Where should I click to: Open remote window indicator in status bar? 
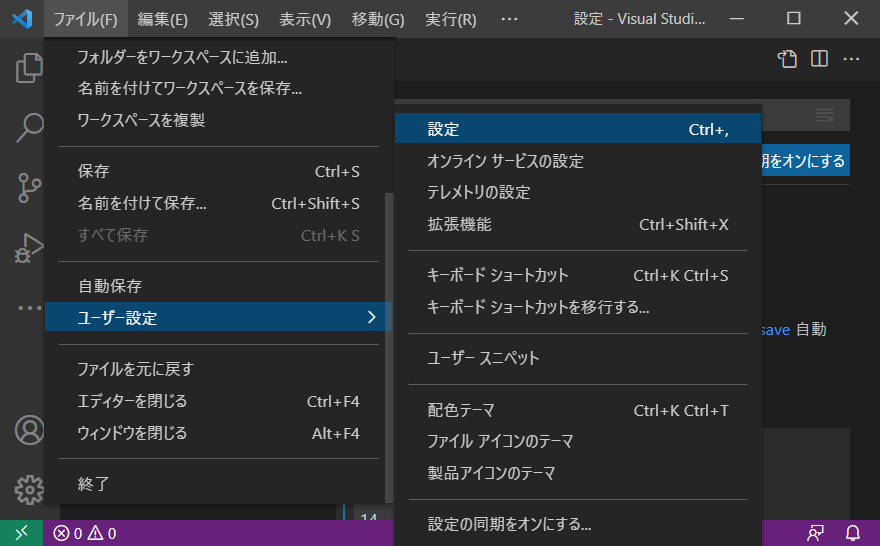[x=21, y=533]
